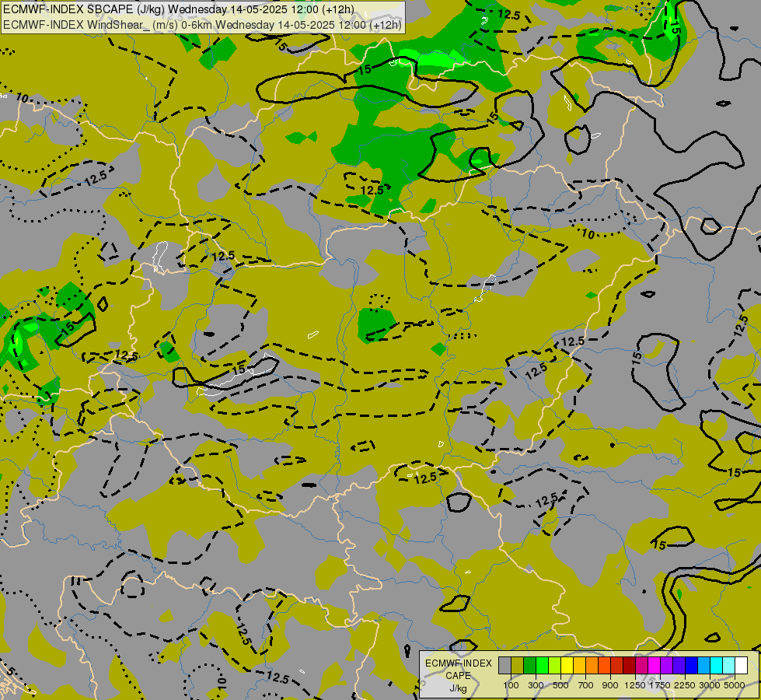The image size is (761, 700).
Task: Select the legend value 1750
Action: (660, 685)
